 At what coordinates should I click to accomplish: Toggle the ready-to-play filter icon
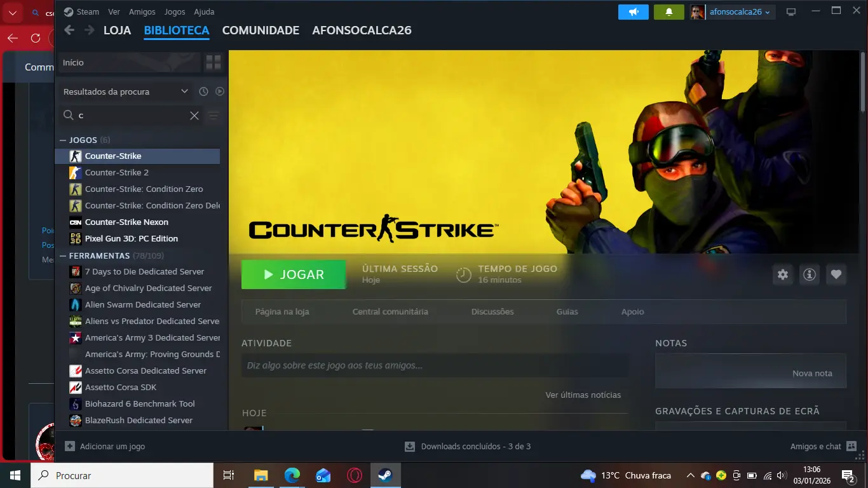point(220,91)
